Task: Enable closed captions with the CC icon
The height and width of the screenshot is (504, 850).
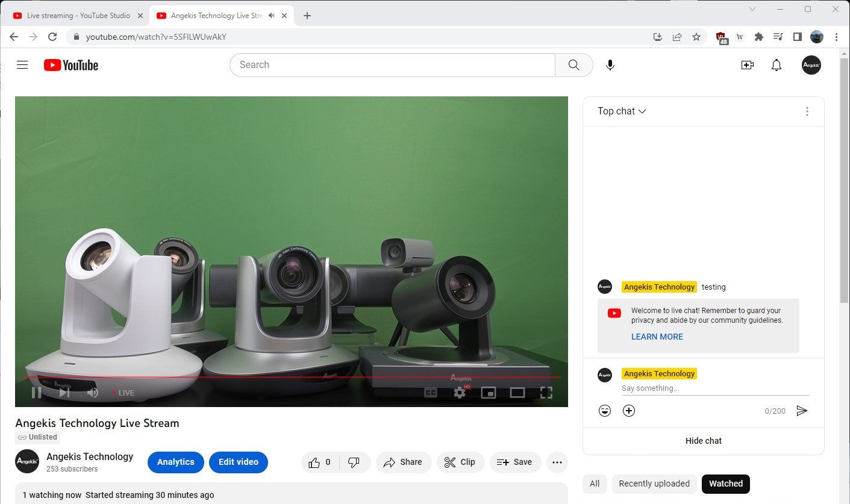Action: pyautogui.click(x=430, y=392)
